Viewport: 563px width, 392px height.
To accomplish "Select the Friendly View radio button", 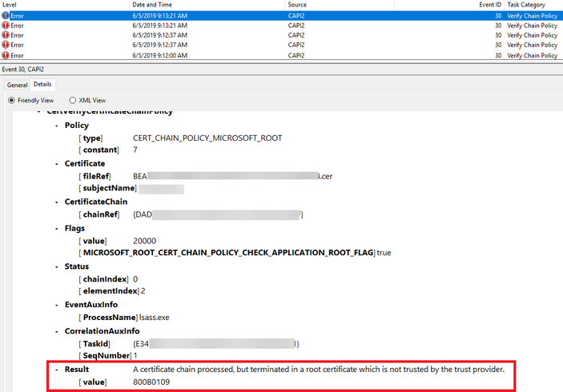I will [x=11, y=101].
